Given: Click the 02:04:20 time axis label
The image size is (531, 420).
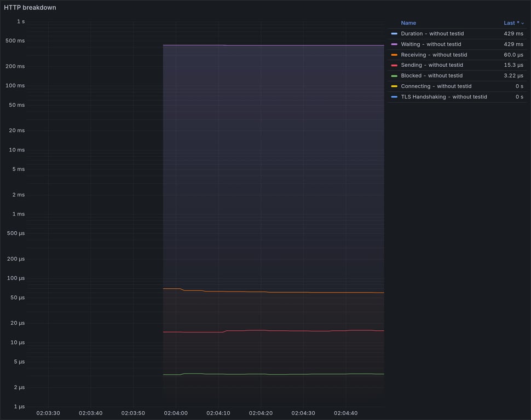Looking at the screenshot, I should 261,413.
